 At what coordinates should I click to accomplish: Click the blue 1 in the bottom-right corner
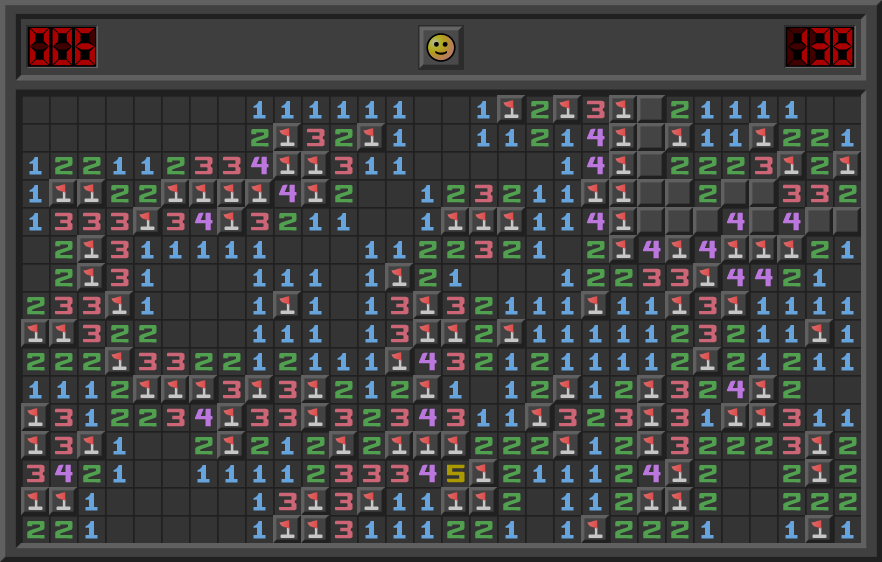click(848, 529)
